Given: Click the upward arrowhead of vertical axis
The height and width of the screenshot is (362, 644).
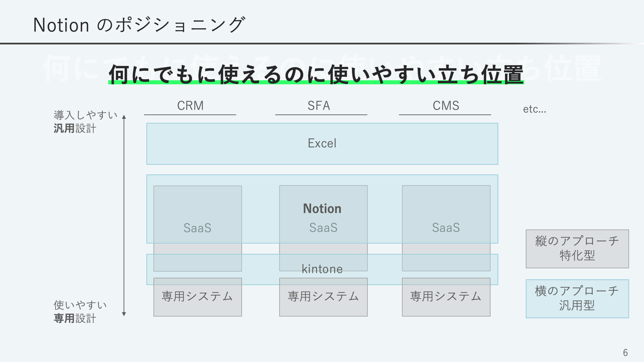Looking at the screenshot, I should point(124,117).
